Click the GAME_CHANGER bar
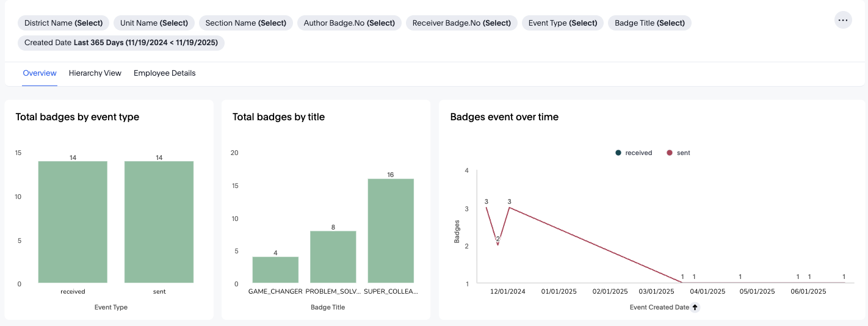Screen dimensions: 868x326 tap(275, 270)
